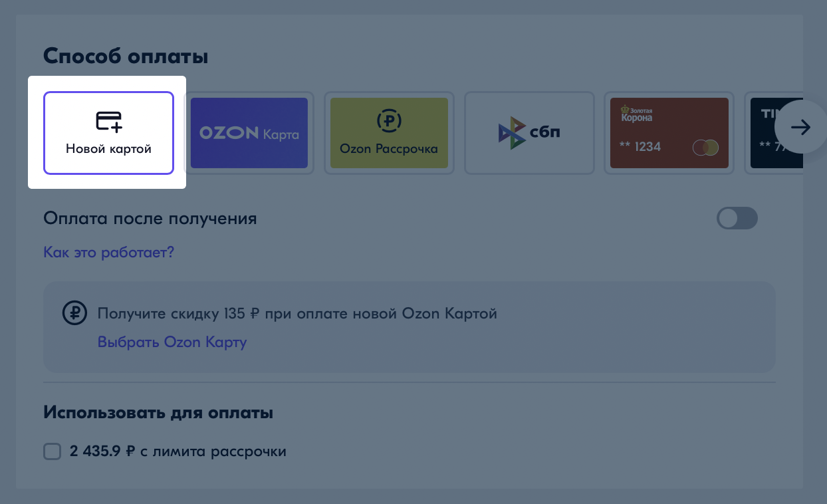827x504 pixels.
Task: Open the "Как это работает?" link
Action: [x=108, y=252]
